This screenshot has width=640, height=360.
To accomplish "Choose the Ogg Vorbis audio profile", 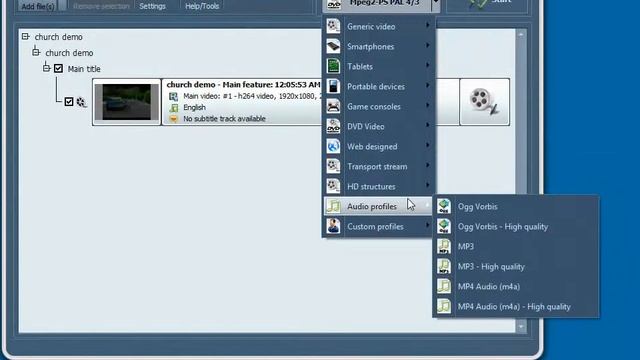I will click(x=516, y=207).
